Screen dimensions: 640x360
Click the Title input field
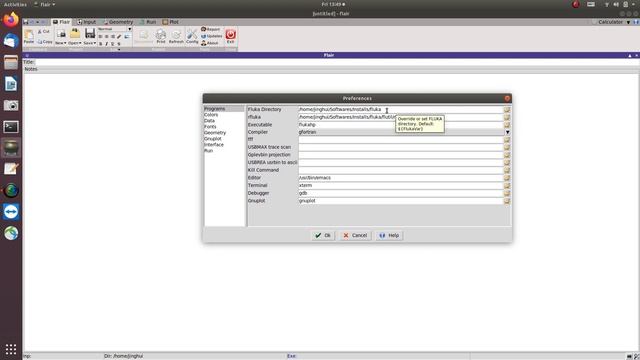pos(337,62)
